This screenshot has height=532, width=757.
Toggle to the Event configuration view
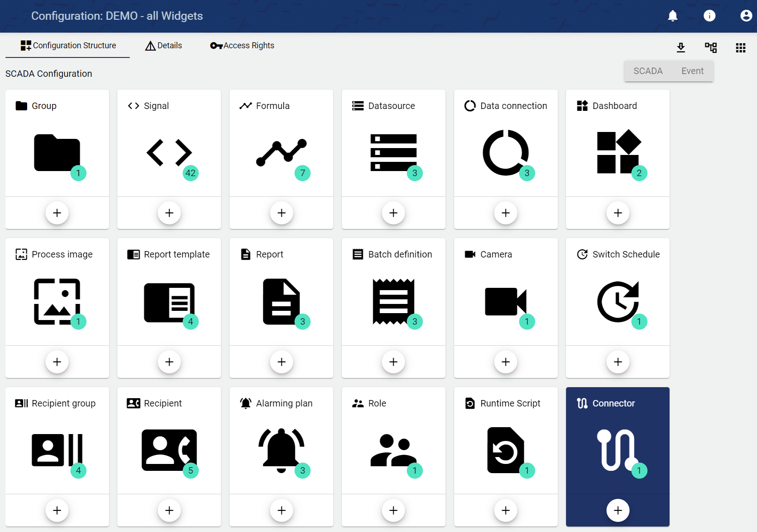[692, 71]
